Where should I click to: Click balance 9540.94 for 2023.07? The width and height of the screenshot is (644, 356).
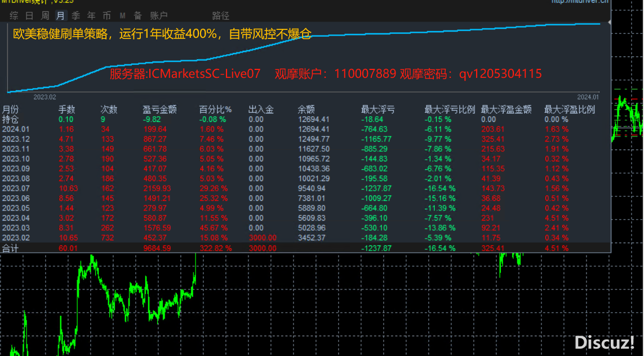[x=312, y=188]
